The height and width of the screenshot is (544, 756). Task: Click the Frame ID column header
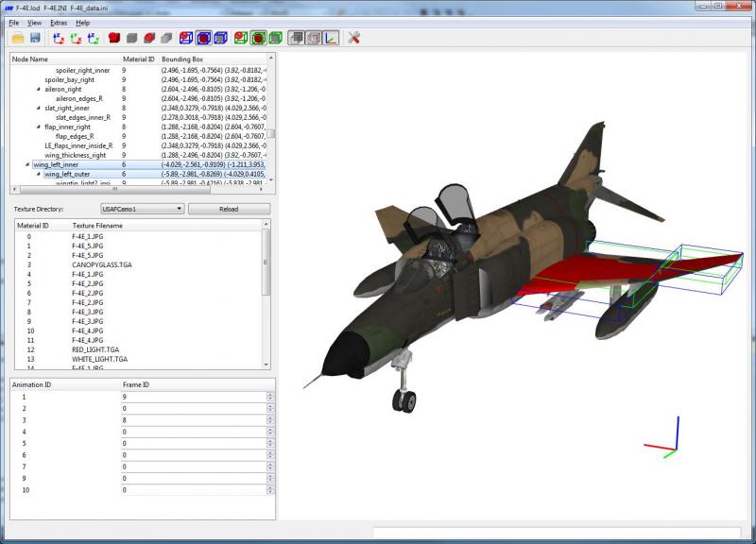coord(198,384)
